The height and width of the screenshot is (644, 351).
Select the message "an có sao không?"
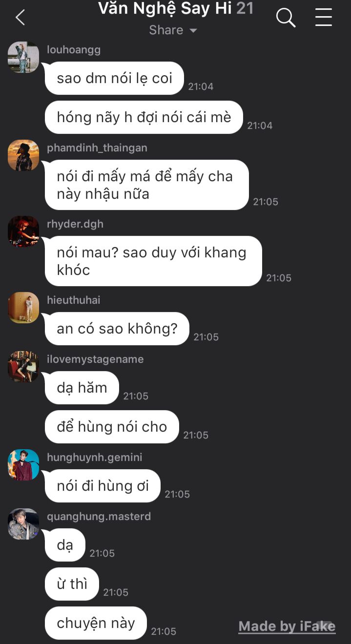pos(117,329)
